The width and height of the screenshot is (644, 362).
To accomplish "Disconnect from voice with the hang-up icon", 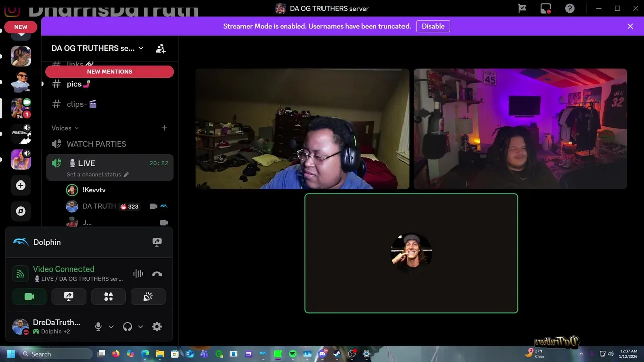I will click(157, 274).
